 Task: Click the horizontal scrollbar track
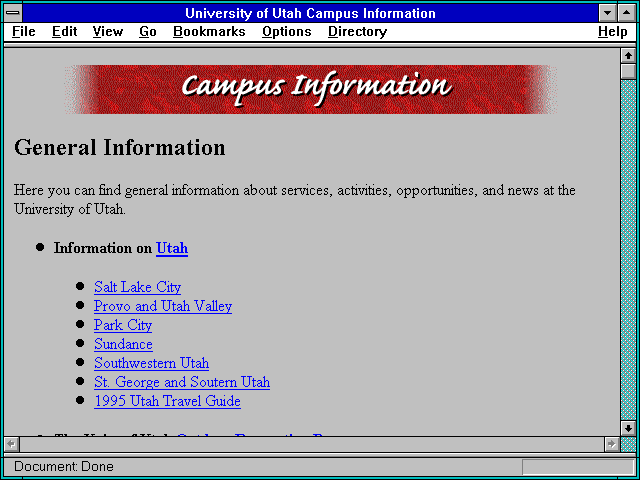[311, 444]
